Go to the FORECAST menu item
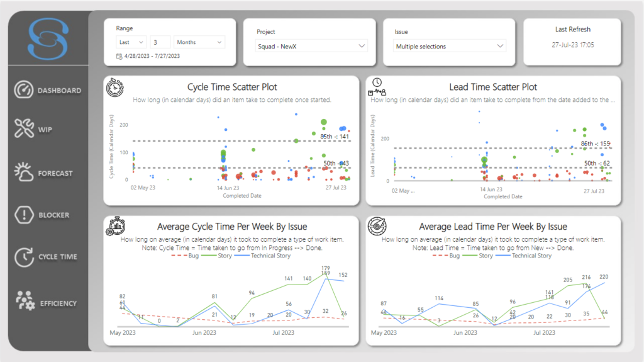The image size is (644, 362). click(55, 173)
